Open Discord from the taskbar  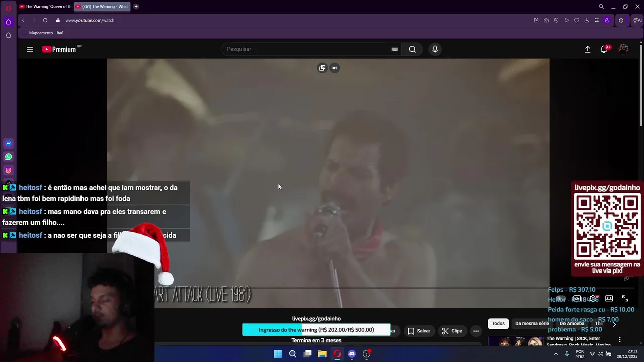pyautogui.click(x=352, y=354)
